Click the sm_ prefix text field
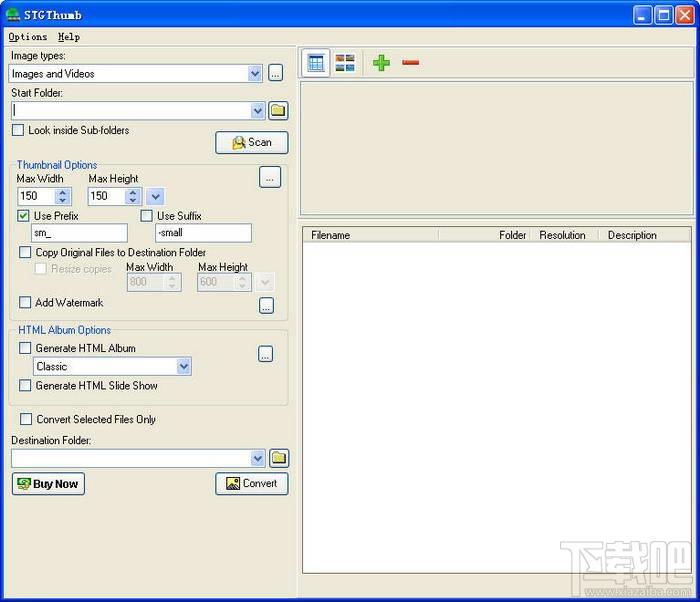 click(x=79, y=233)
